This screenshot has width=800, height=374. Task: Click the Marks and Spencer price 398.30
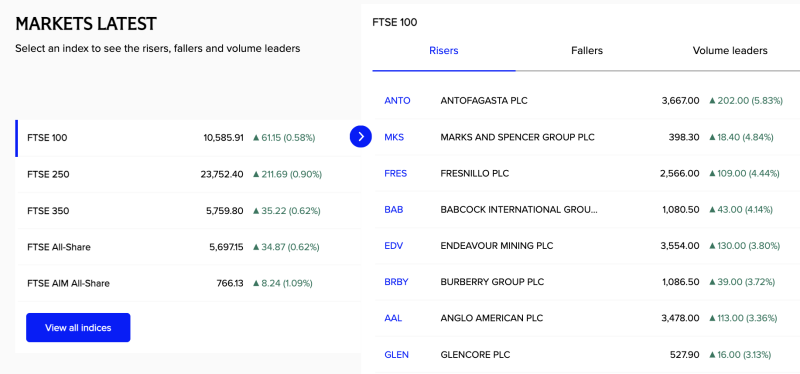click(x=684, y=137)
